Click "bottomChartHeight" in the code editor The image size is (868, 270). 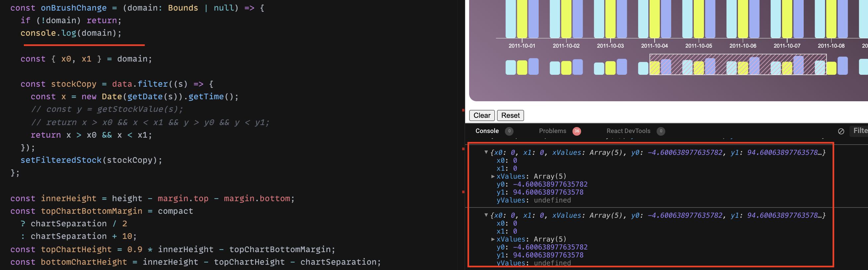click(x=84, y=262)
